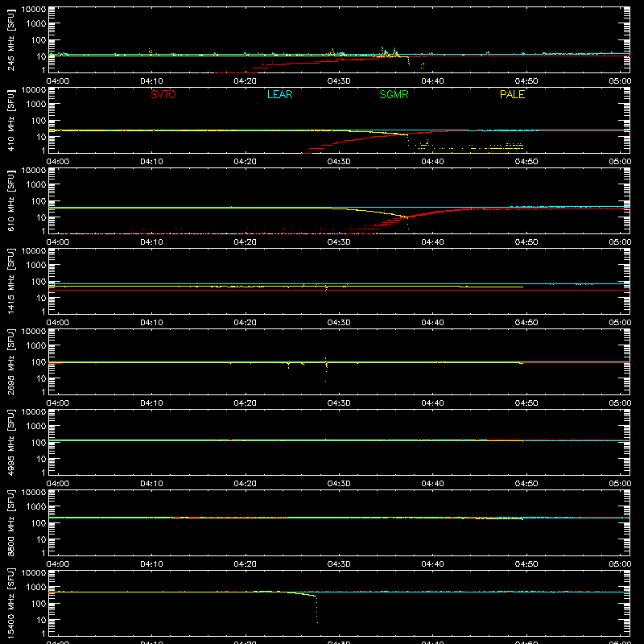Click 04:10 time label below 245 MHz plot

pos(151,81)
